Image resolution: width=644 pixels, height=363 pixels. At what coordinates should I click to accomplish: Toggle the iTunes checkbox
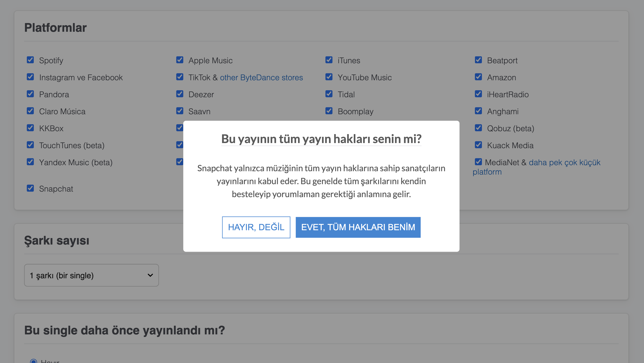[329, 60]
